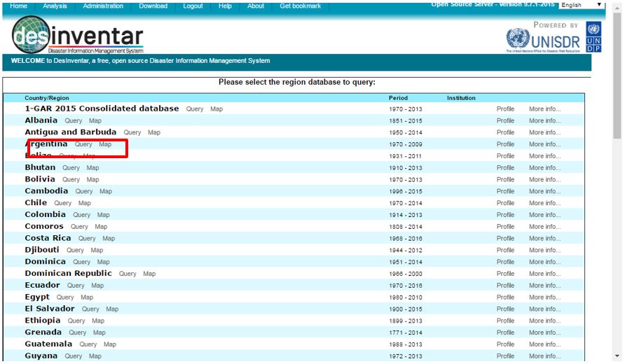Open Profile in the Guyana row
Screen dimensions: 625x364
[505, 356]
